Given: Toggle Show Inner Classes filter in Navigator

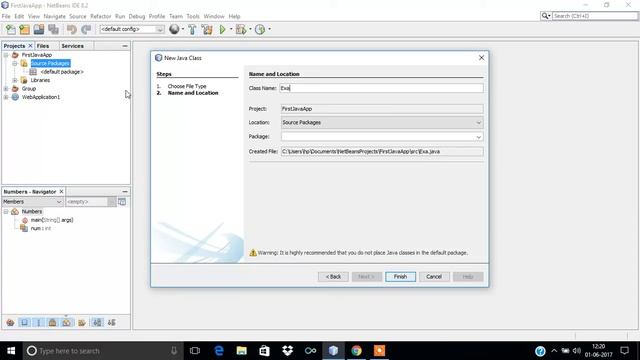Looking at the screenshot, I should (67, 322).
